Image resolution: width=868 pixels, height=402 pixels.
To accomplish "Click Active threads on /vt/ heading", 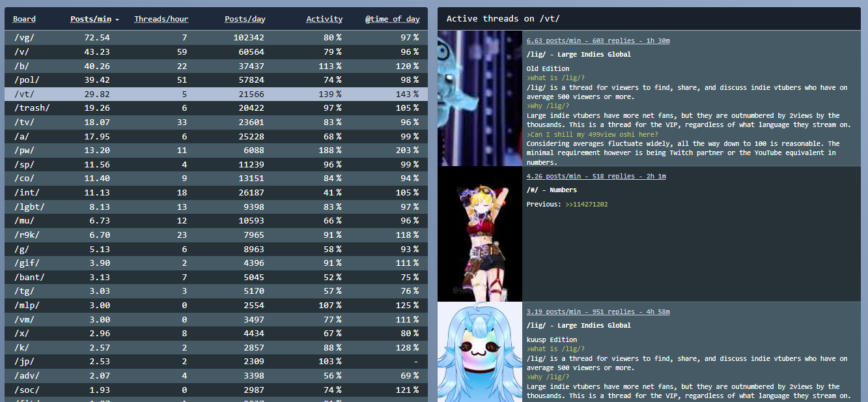I will [x=503, y=19].
